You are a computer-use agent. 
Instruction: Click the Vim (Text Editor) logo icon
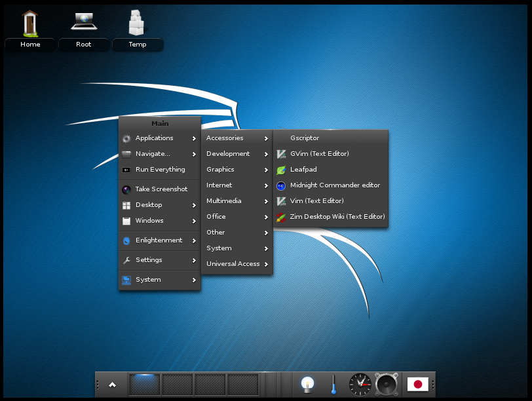pyautogui.click(x=281, y=201)
